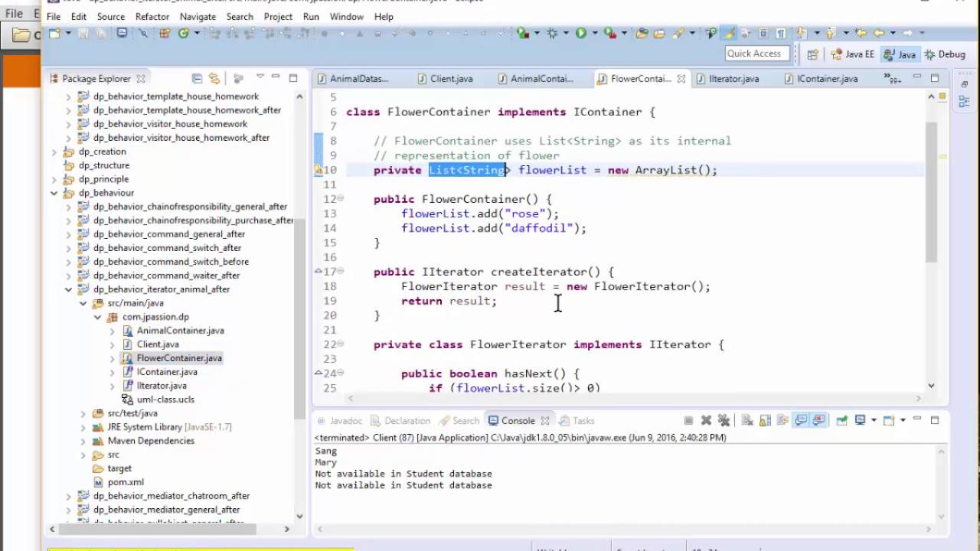Toggle Link with Editor in Package Explorer
The image size is (980, 551).
click(x=214, y=78)
